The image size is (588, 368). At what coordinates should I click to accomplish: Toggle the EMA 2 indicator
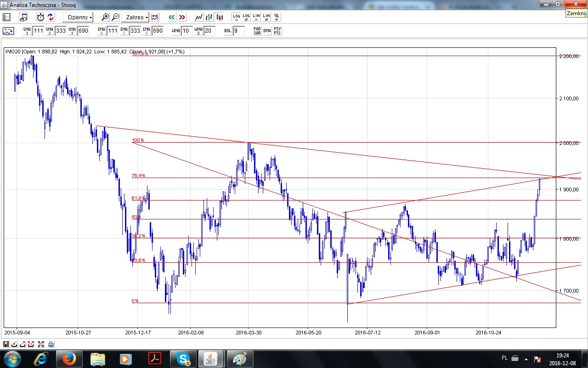pos(124,31)
